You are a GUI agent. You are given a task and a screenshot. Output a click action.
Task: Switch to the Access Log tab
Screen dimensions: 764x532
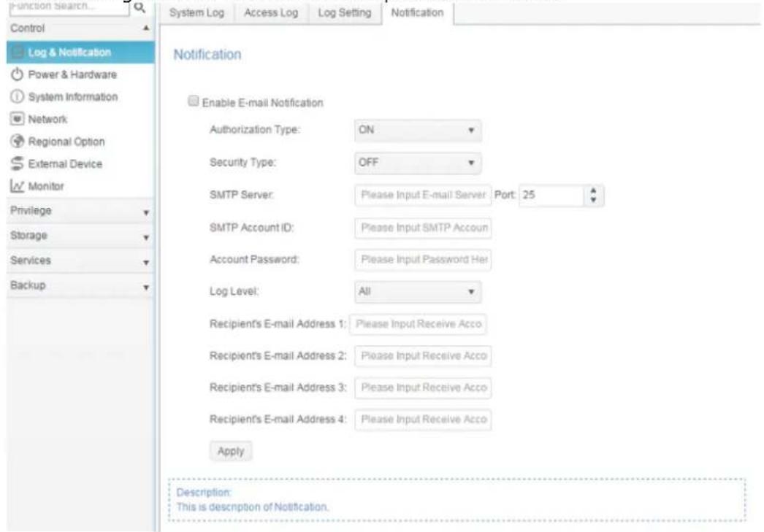(271, 12)
